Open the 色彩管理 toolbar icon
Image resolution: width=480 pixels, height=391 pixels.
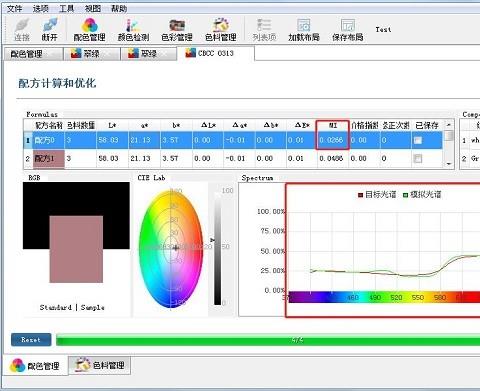pyautogui.click(x=177, y=30)
